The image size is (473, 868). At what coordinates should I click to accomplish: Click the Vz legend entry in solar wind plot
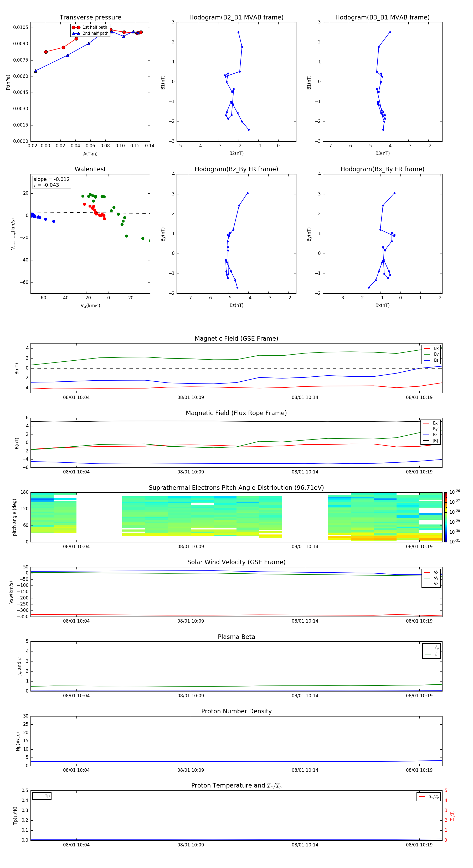431,584
